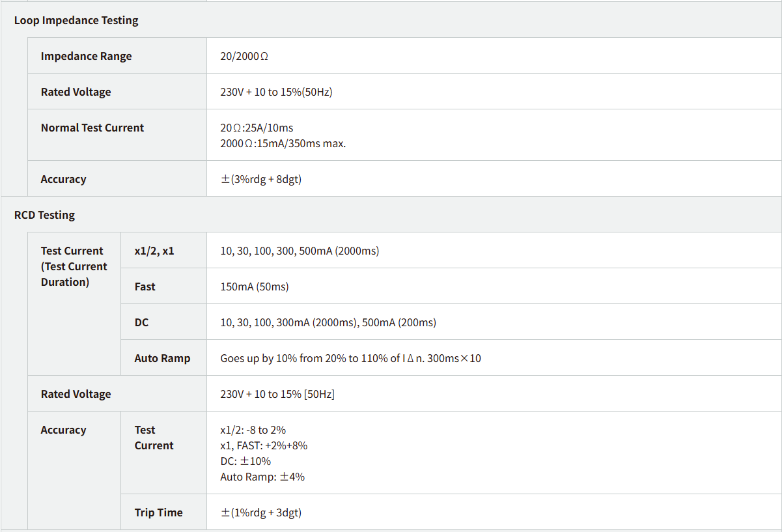Select the ±(3%rdg + 8dgt) accuracy value
The height and width of the screenshot is (532, 784).
tap(260, 179)
